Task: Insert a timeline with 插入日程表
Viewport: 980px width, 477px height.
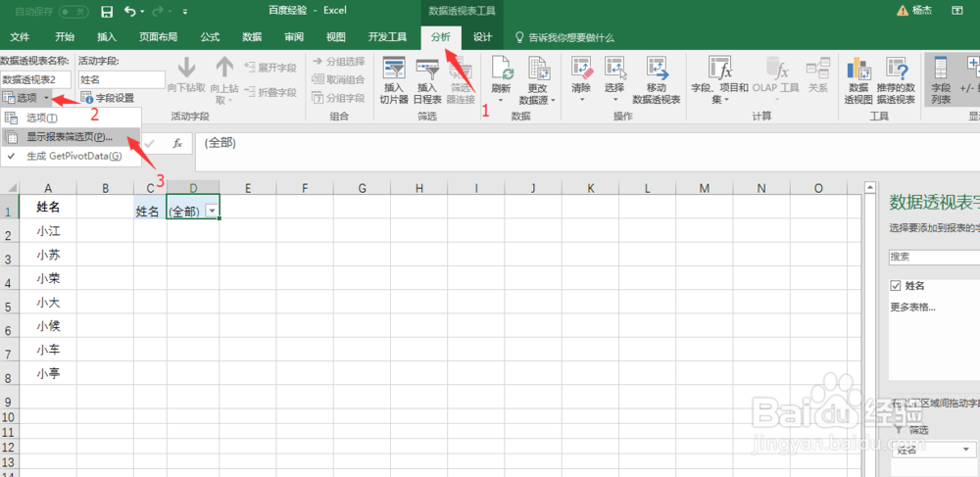Action: tap(427, 80)
